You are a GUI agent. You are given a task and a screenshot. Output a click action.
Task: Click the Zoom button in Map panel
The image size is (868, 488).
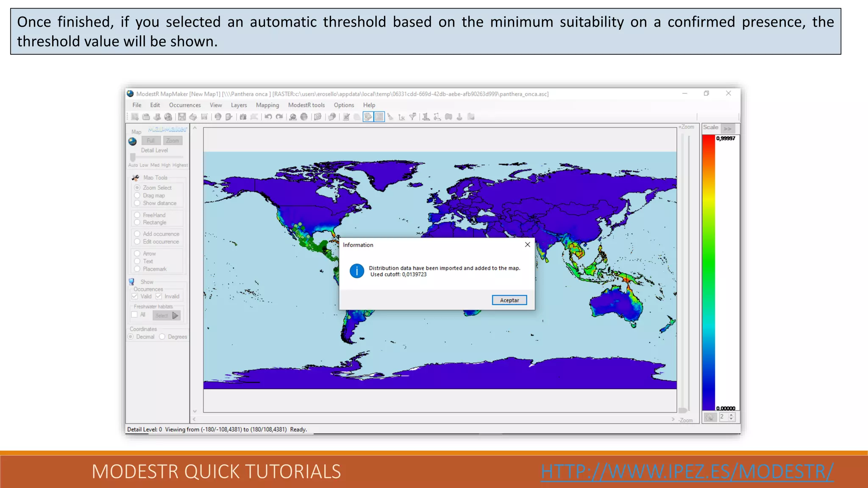tap(172, 141)
